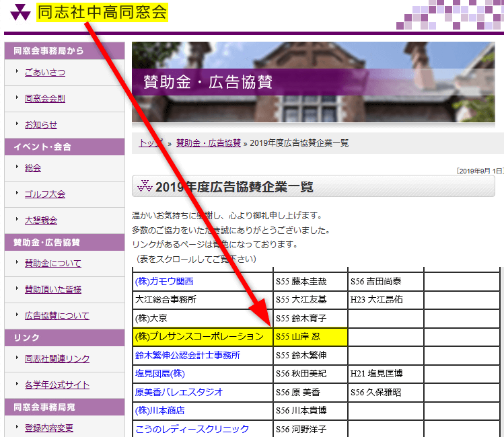This screenshot has width=504, height=437.
Task: Select cell S55 大江友基
Action: tap(310, 300)
